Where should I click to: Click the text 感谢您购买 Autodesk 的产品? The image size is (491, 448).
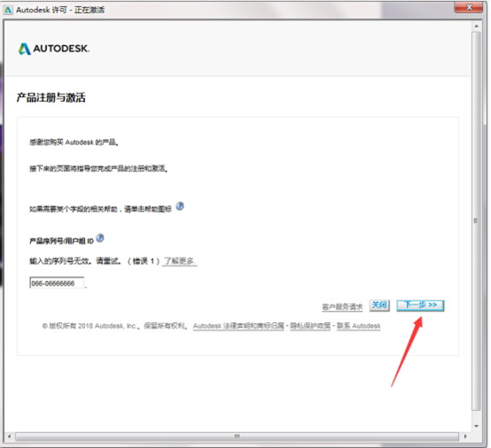pos(74,143)
